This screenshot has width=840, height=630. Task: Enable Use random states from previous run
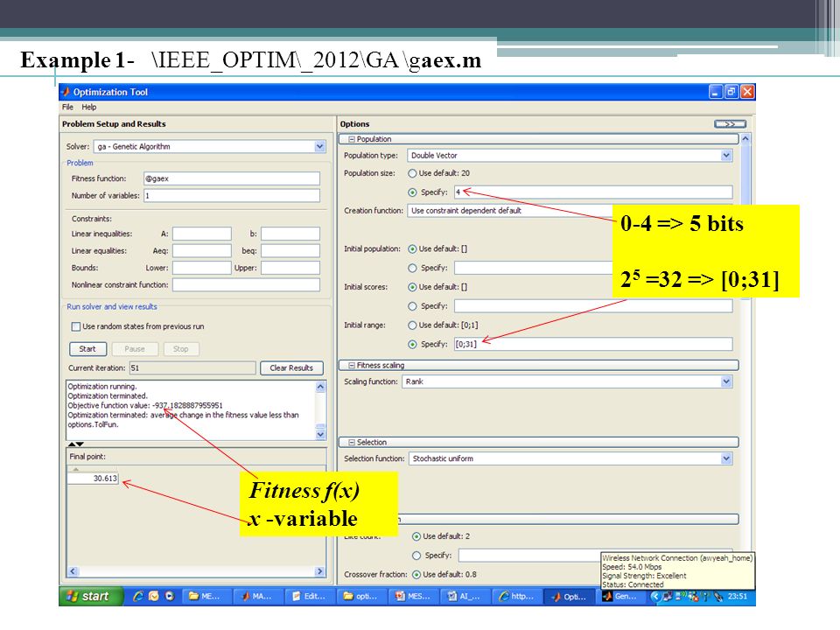(x=76, y=326)
